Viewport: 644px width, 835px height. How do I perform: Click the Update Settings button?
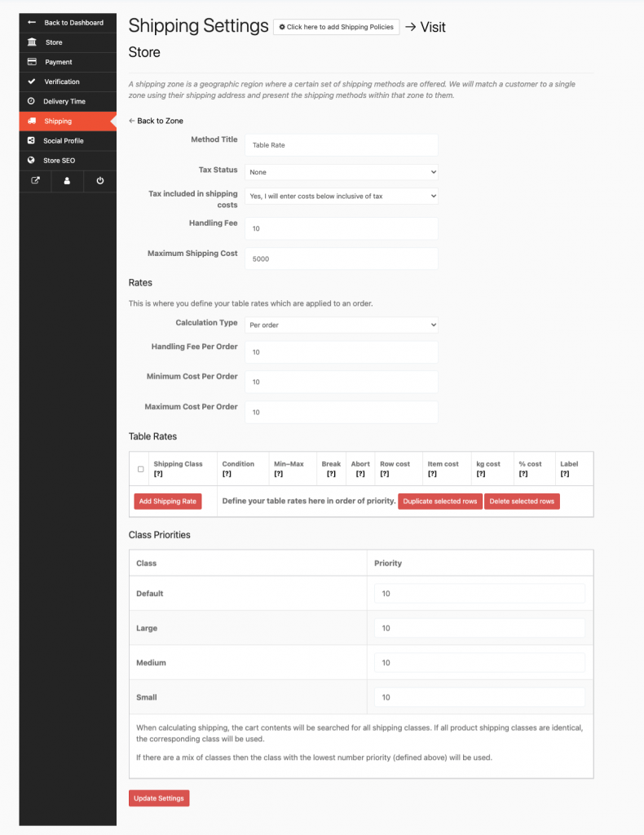tap(159, 798)
